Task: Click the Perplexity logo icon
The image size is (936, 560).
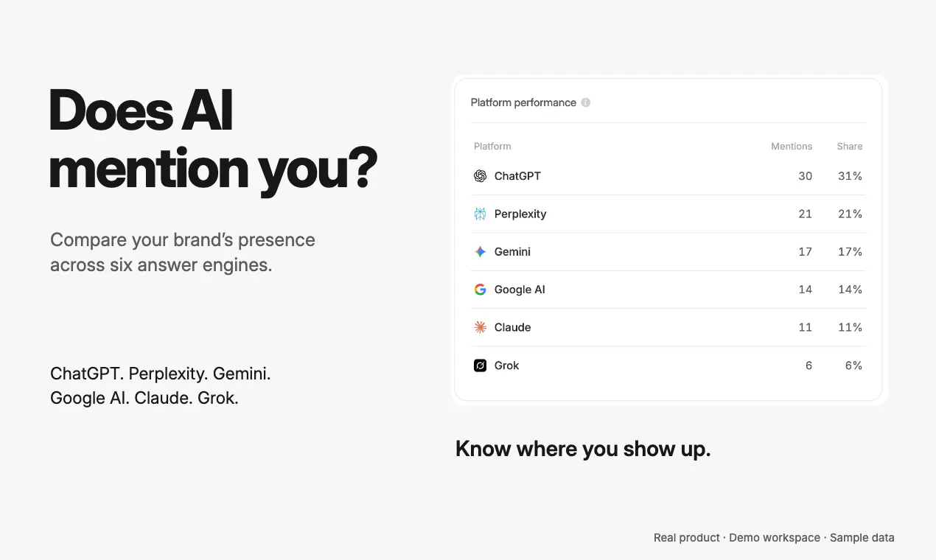Action: click(480, 214)
